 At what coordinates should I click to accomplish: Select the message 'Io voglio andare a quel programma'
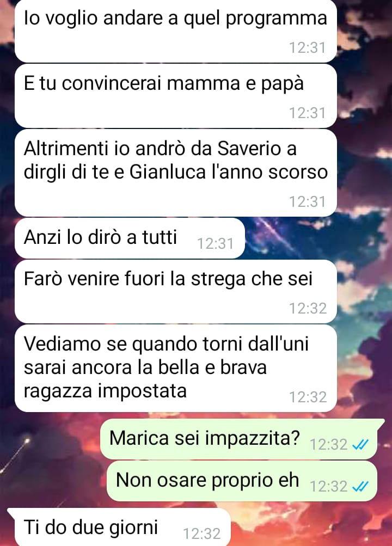coord(175,30)
